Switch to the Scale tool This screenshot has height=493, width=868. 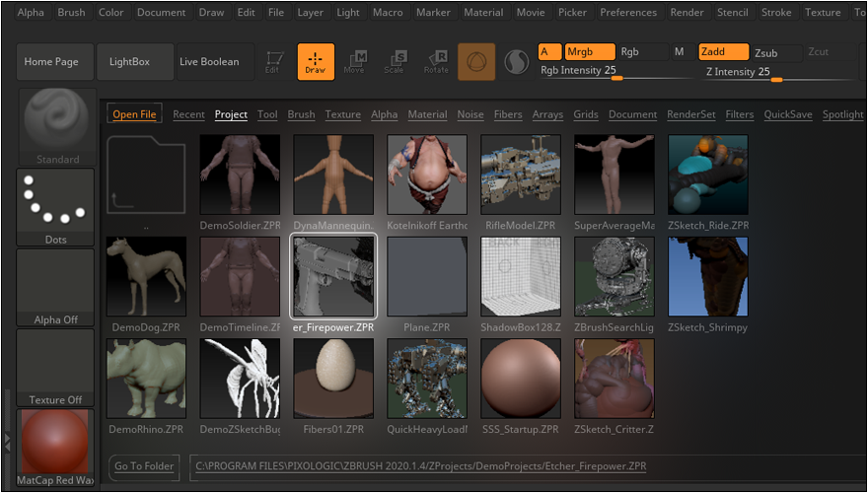point(394,62)
